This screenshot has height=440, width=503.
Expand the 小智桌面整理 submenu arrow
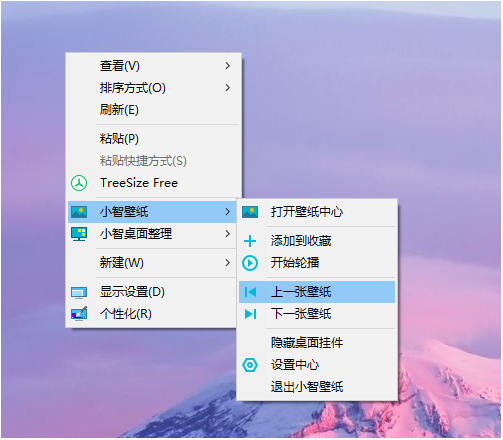tap(228, 234)
